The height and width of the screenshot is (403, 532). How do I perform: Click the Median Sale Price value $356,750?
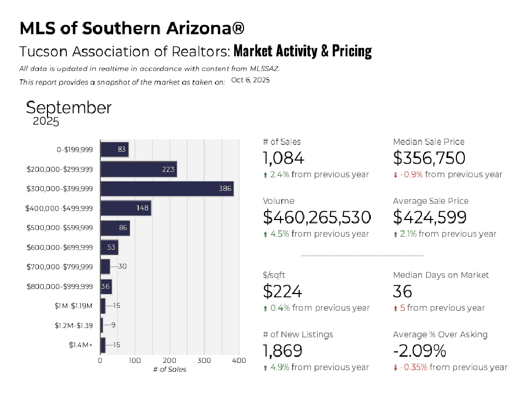429,158
